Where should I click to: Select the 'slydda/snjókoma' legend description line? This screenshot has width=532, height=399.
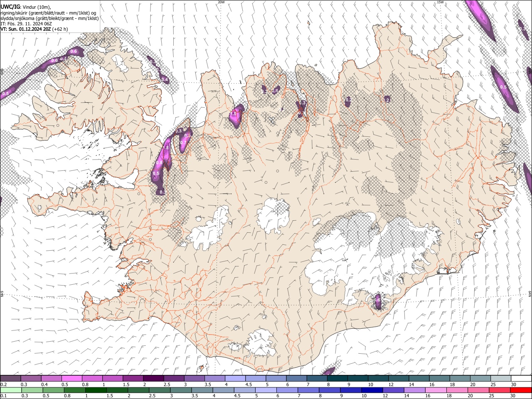coord(49,18)
